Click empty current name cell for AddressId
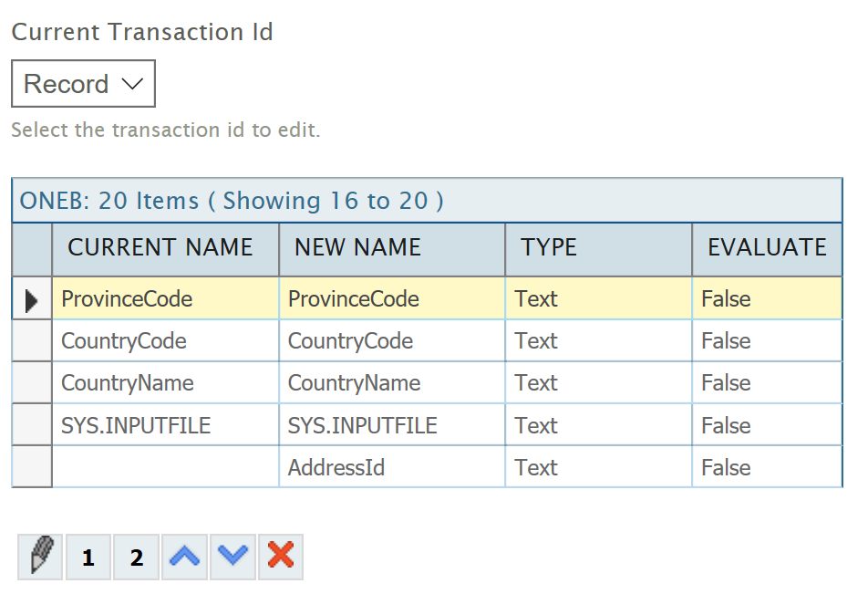 pos(165,468)
